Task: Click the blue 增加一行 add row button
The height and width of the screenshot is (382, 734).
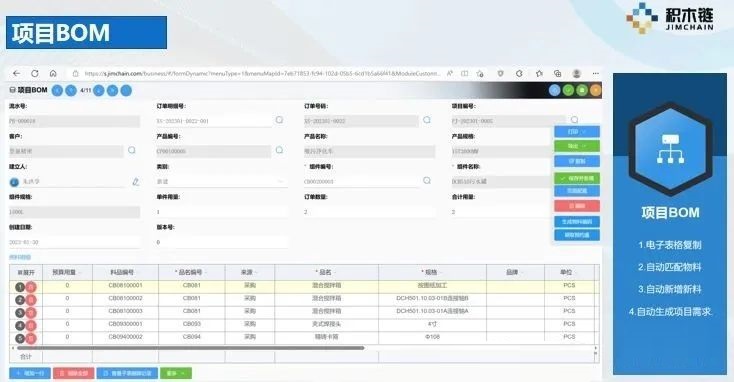Action: click(30, 373)
